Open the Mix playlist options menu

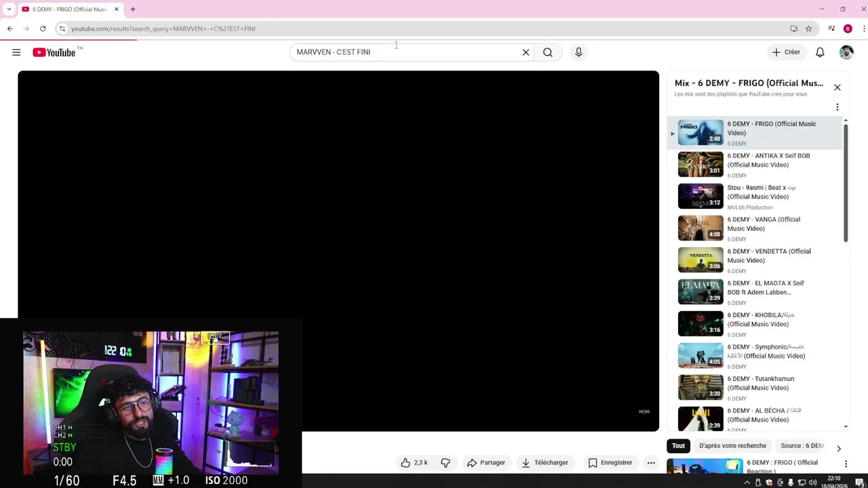(x=837, y=107)
